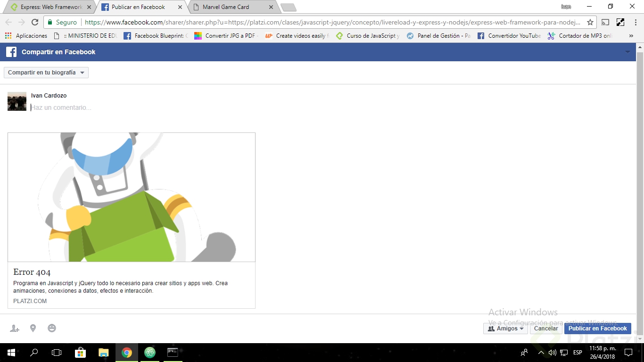Click the black-and-white extension icon beside Cast
The height and width of the screenshot is (362, 644).
620,22
